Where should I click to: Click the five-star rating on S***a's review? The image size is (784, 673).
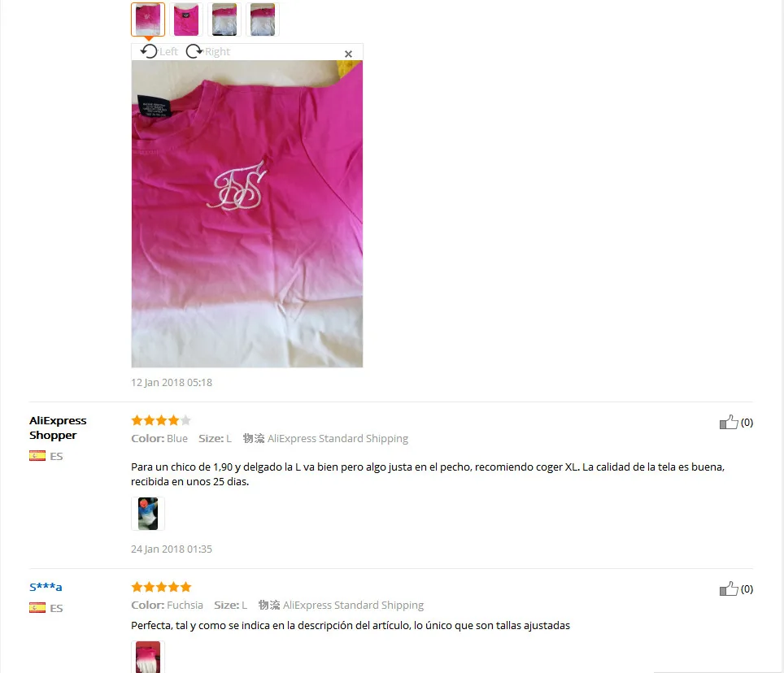pos(161,587)
